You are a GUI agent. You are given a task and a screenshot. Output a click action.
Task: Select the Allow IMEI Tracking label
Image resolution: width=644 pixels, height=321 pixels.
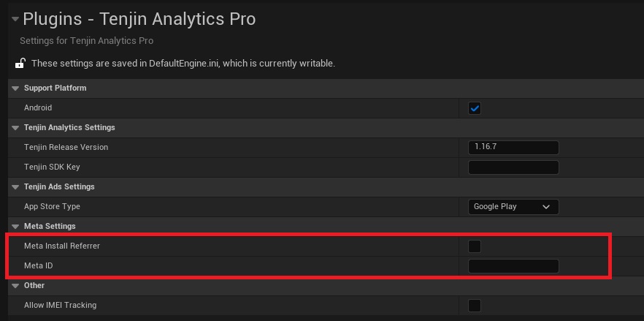click(61, 306)
